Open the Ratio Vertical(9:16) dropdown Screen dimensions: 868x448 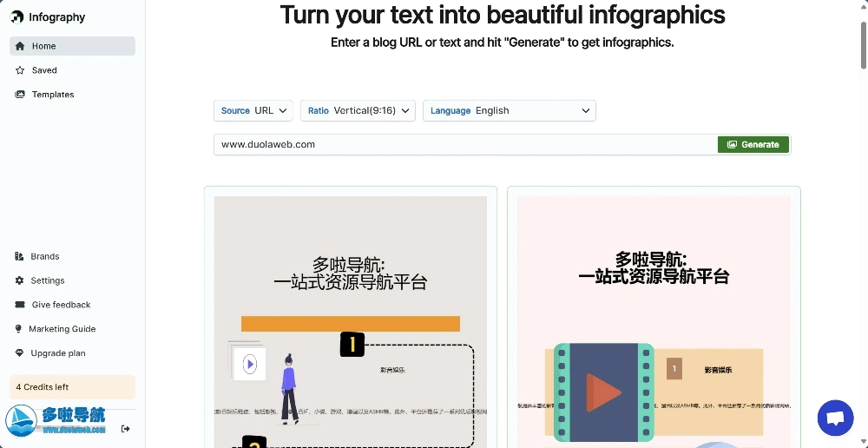point(358,110)
